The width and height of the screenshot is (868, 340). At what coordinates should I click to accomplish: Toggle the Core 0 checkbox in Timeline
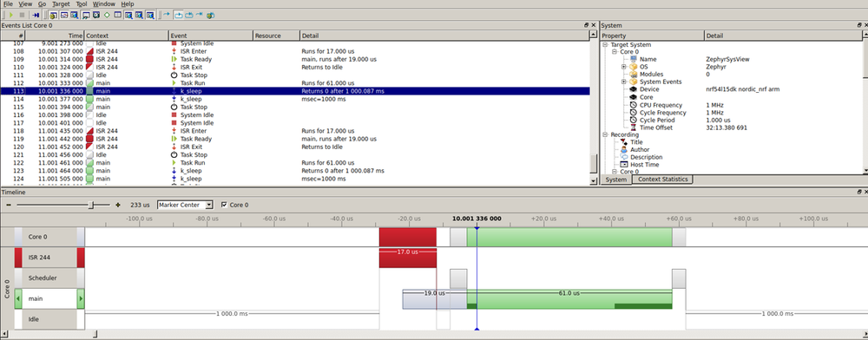click(x=224, y=205)
